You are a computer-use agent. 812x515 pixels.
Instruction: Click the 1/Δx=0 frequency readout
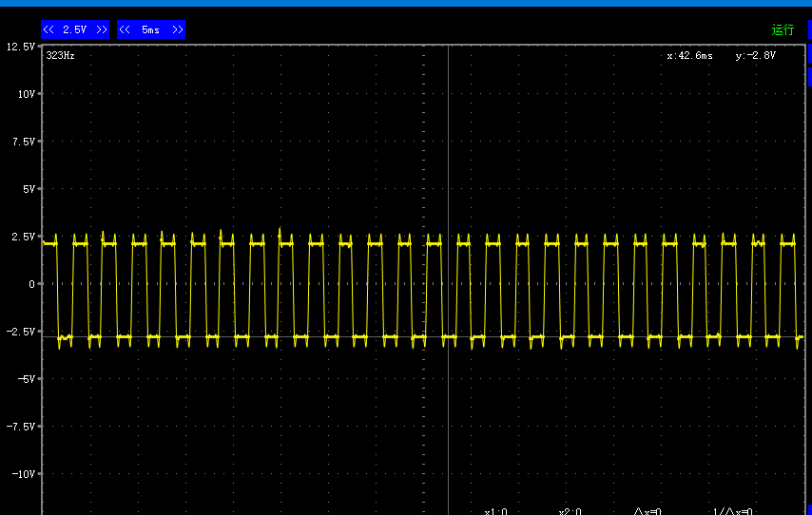tap(733, 511)
